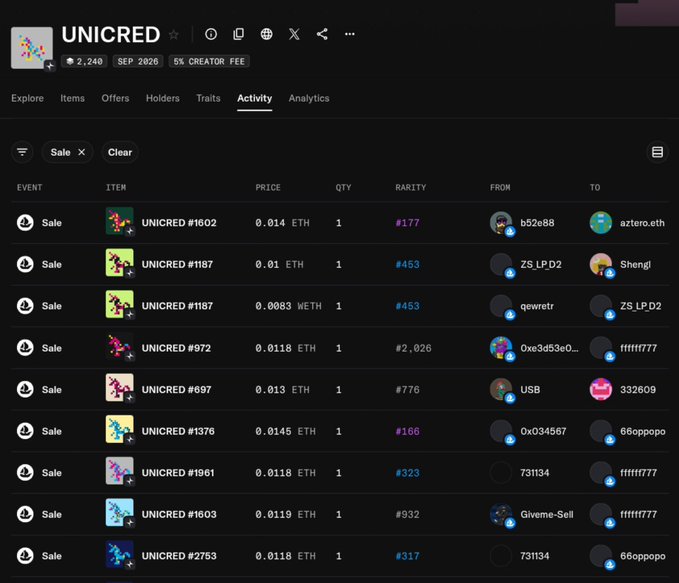Open the filters panel icon
The width and height of the screenshot is (679, 583).
click(x=22, y=152)
